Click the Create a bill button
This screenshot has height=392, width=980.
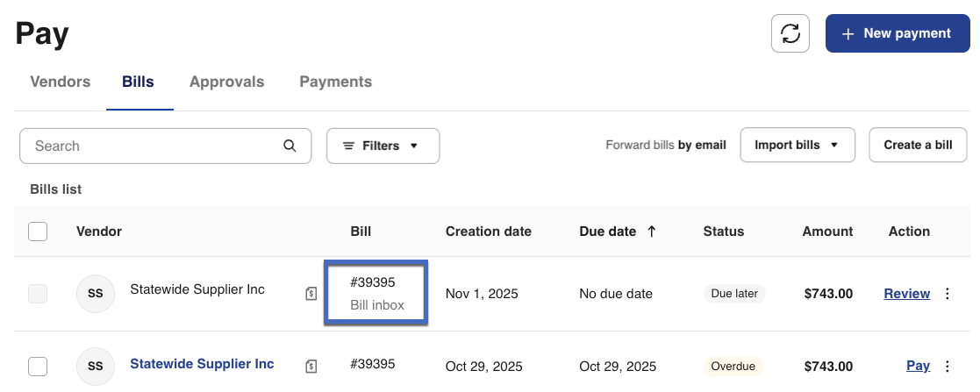point(918,145)
